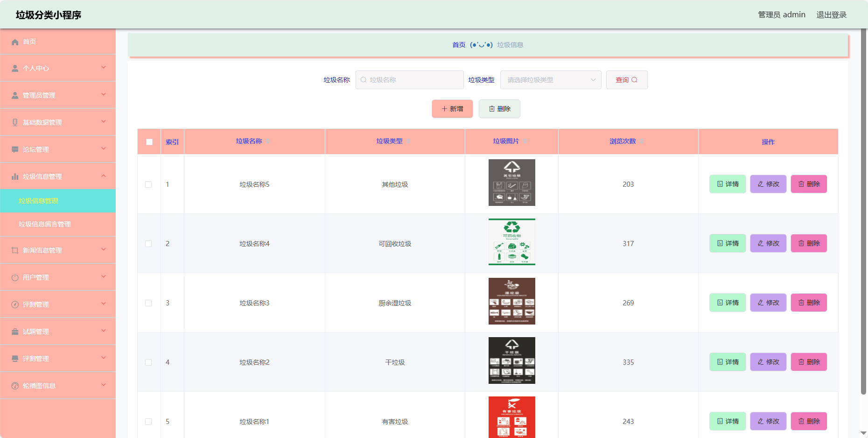Check the row for 垃圾名称3
The width and height of the screenshot is (868, 438).
click(148, 303)
